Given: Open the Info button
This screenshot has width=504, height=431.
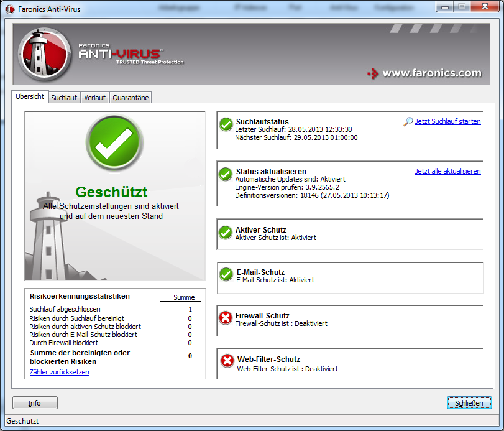Looking at the screenshot, I should pos(35,402).
